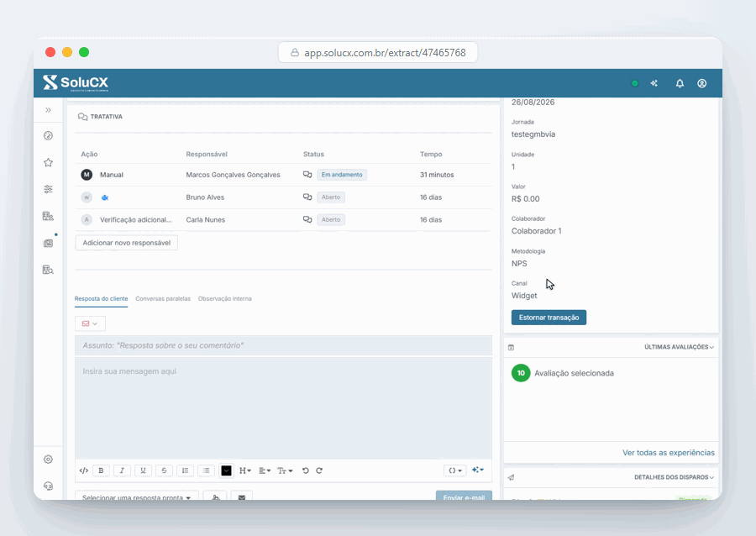
Task: Open the user profile icon
Action: [702, 83]
